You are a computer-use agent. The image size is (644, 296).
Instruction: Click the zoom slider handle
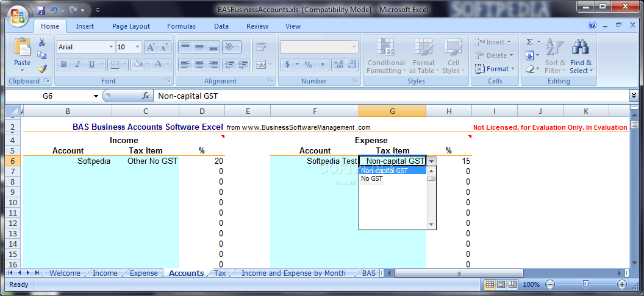click(x=585, y=284)
